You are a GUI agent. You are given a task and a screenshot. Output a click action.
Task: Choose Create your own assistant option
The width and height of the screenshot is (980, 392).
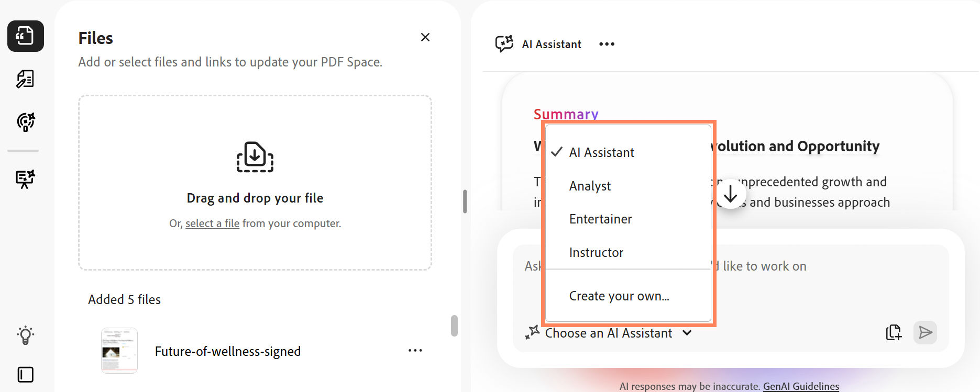coord(619,295)
